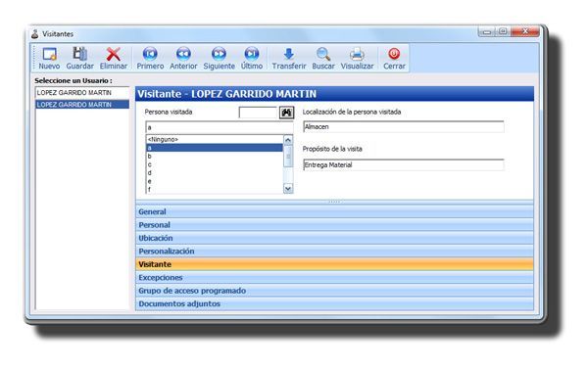Click the person list scroll up arrow

tap(288, 140)
